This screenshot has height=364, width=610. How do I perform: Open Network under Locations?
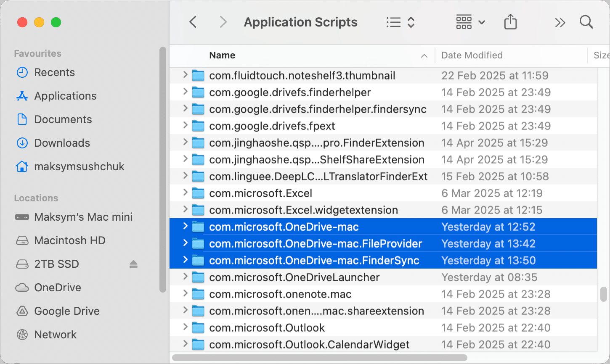(55, 335)
